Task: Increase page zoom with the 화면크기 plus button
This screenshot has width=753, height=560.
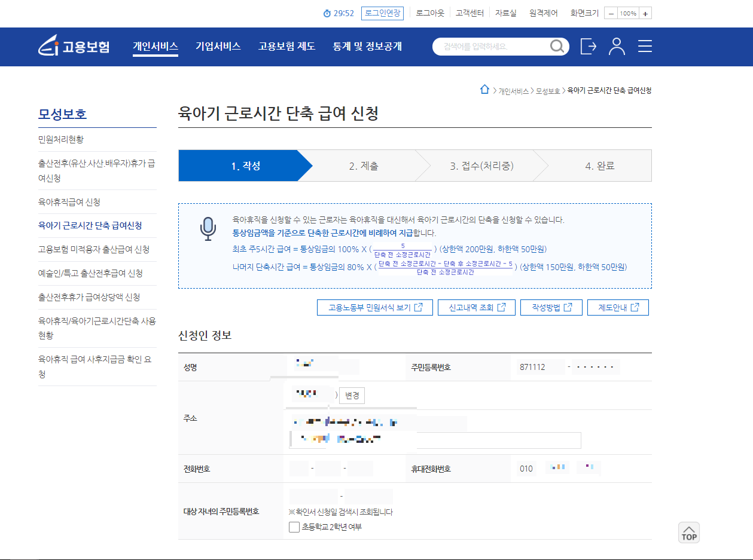Action: pos(645,13)
